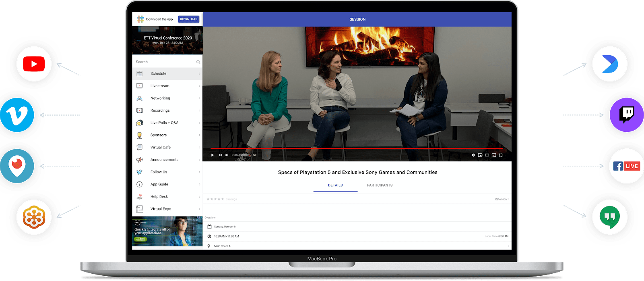The height and width of the screenshot is (281, 644).
Task: Click the red video progress bar
Action: coord(357,148)
